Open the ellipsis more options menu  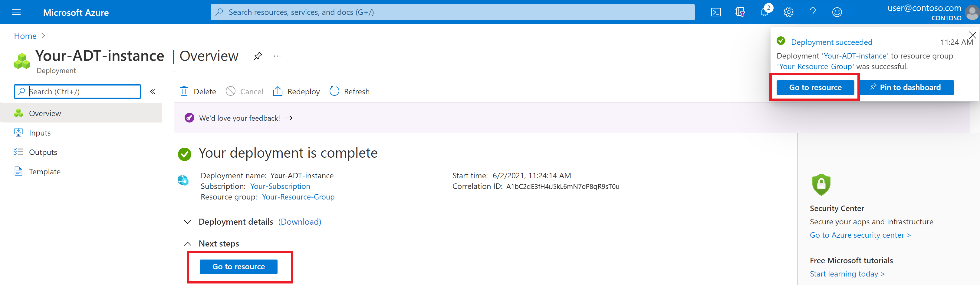pos(277,56)
